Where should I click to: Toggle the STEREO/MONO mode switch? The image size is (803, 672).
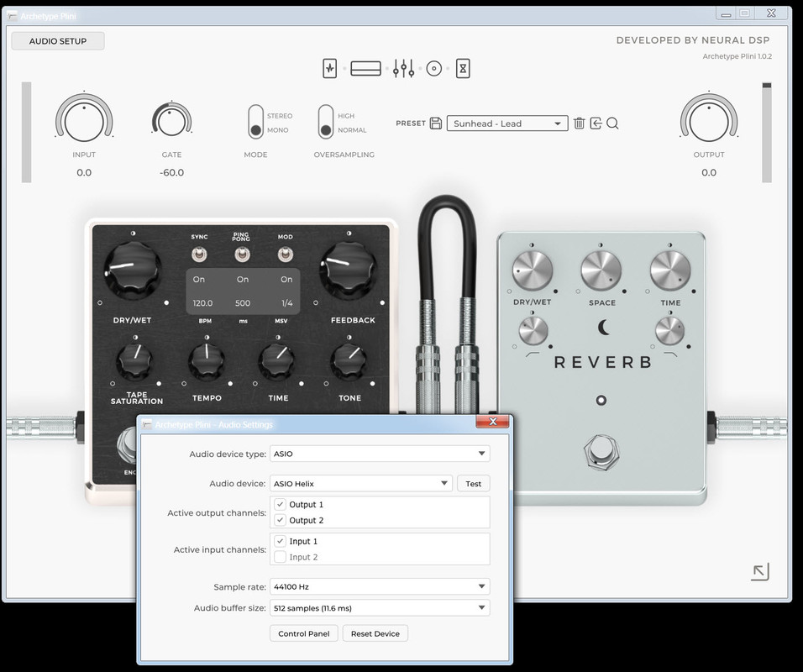pos(255,122)
